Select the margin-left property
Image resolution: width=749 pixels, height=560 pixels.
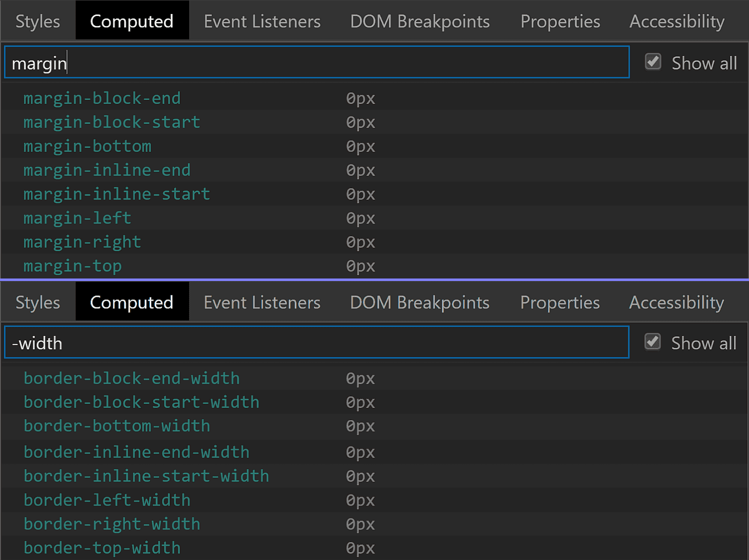click(77, 218)
